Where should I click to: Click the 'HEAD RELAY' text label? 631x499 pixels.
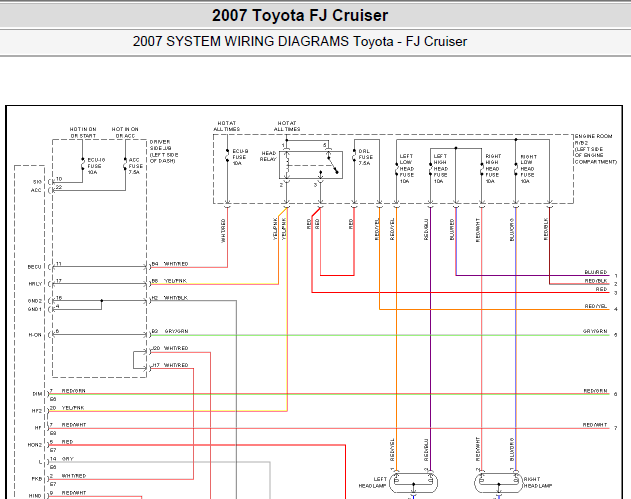[268, 156]
